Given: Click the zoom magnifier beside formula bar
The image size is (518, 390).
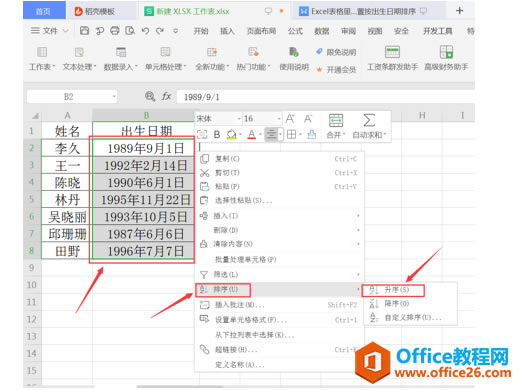Looking at the screenshot, I should tap(150, 97).
